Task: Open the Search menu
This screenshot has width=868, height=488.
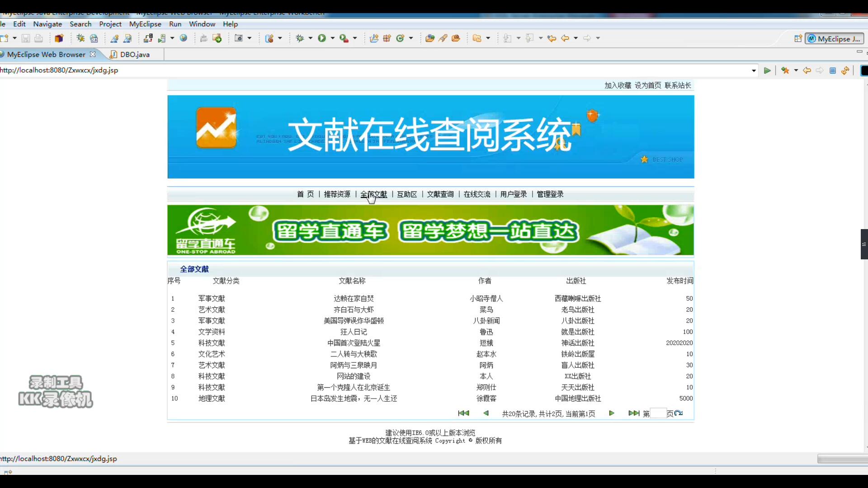Action: [x=80, y=24]
